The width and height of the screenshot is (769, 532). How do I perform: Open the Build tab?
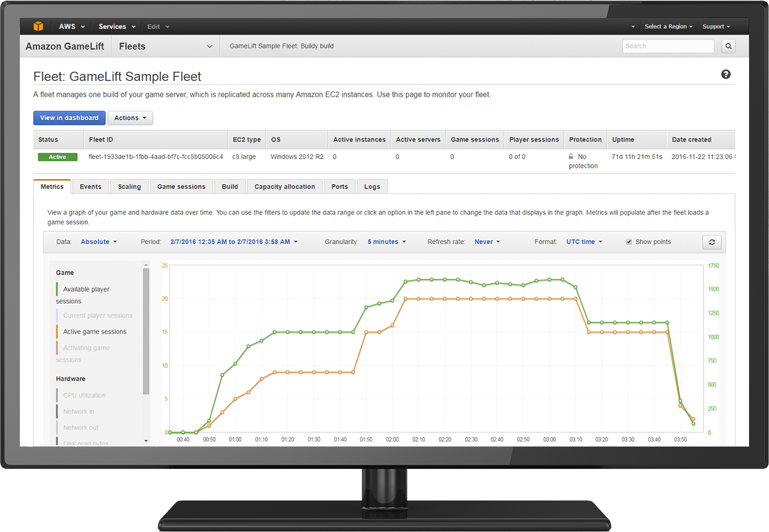pos(230,186)
